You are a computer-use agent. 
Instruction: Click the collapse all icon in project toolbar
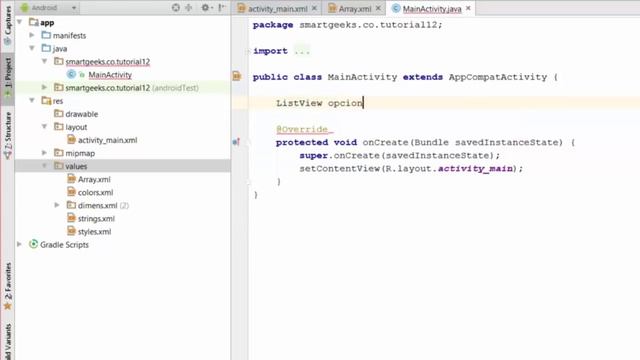point(189,7)
